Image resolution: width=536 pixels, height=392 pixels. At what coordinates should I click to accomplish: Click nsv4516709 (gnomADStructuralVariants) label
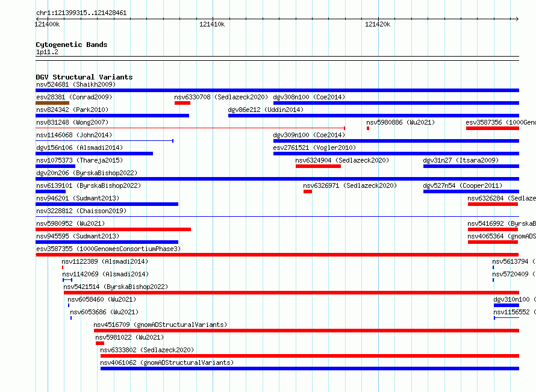tap(160, 325)
